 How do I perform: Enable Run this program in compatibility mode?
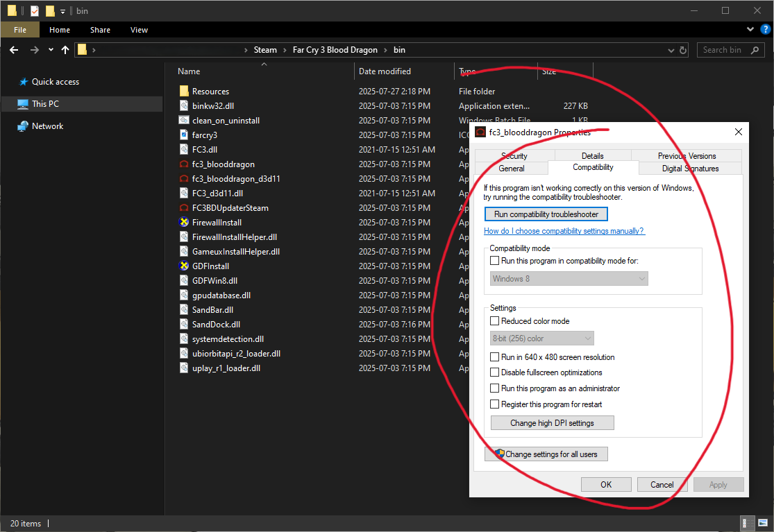[x=495, y=260]
